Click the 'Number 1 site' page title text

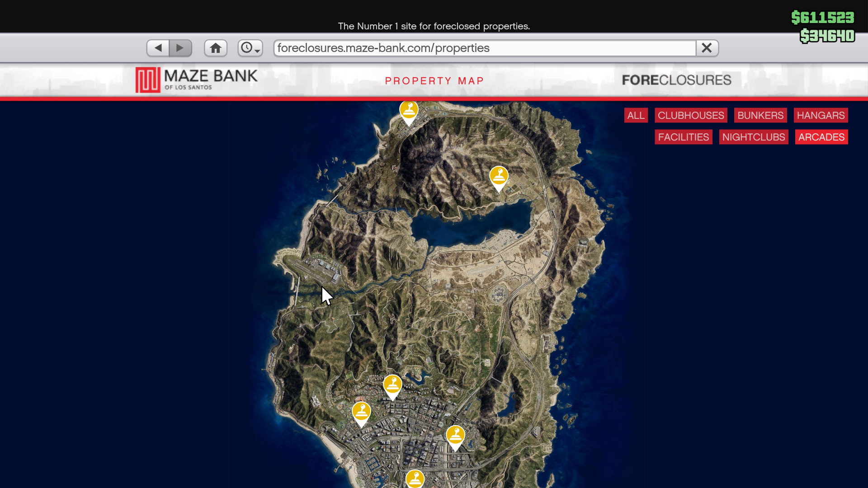(x=434, y=26)
